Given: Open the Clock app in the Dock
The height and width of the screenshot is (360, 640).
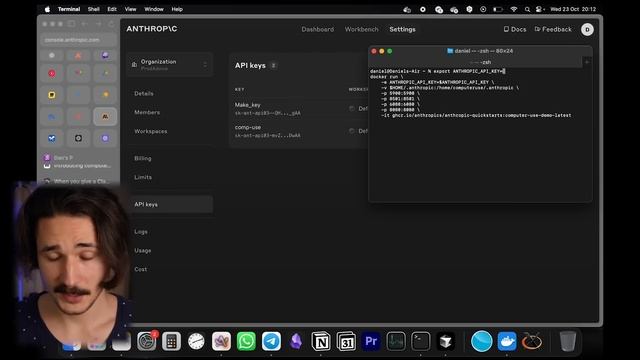Looking at the screenshot, I should [x=196, y=341].
